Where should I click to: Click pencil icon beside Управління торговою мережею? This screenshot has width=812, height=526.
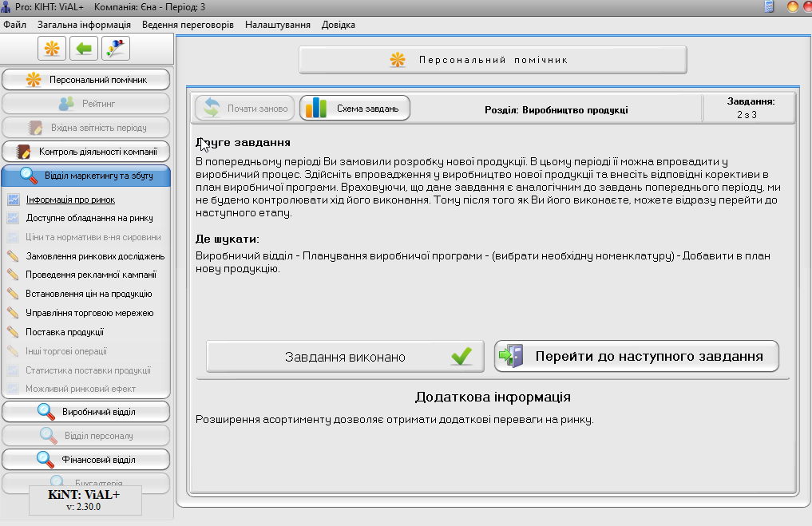click(x=13, y=313)
